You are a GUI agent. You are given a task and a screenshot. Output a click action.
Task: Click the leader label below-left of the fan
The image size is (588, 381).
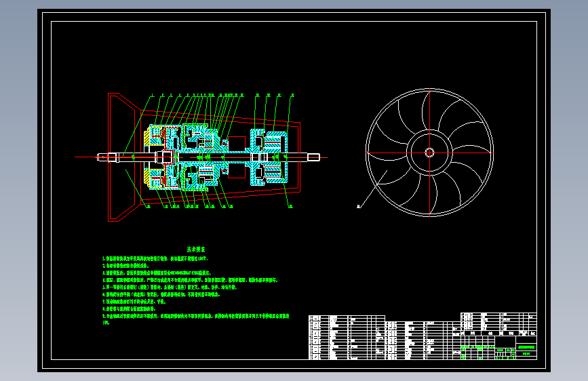[359, 206]
